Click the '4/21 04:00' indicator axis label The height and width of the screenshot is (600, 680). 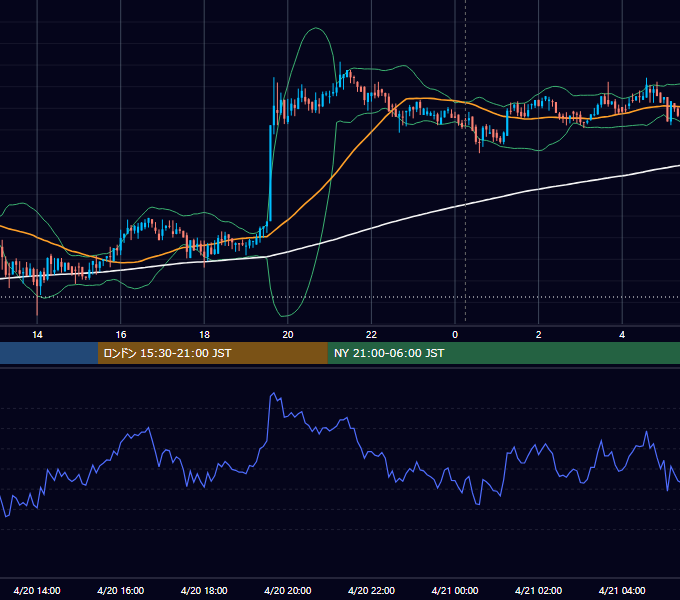coord(622,590)
